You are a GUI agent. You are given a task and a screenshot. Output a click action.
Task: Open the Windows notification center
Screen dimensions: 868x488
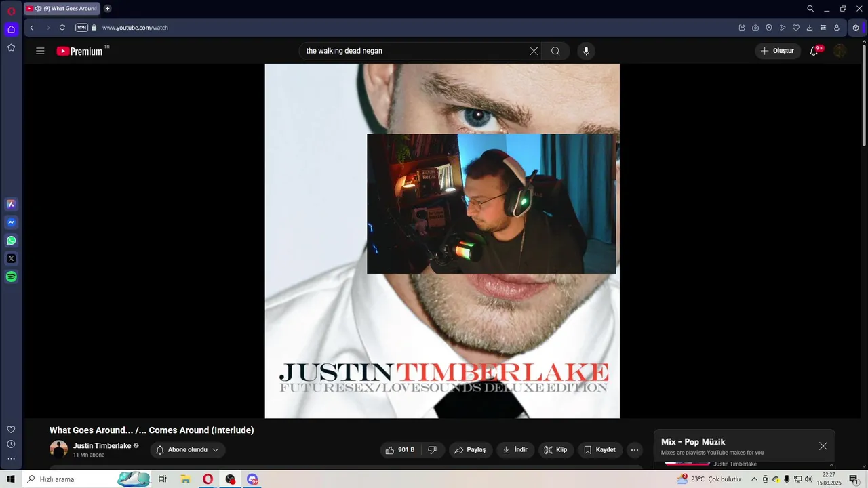click(x=854, y=479)
